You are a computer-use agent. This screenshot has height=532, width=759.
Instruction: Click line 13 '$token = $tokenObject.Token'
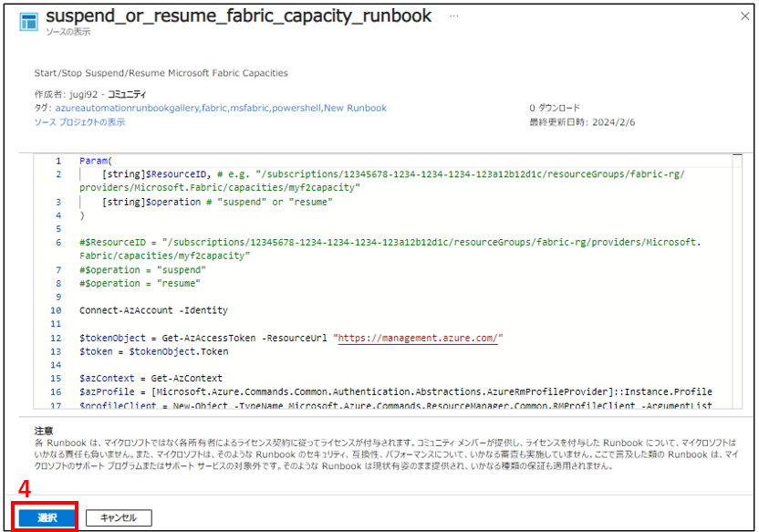click(x=154, y=351)
